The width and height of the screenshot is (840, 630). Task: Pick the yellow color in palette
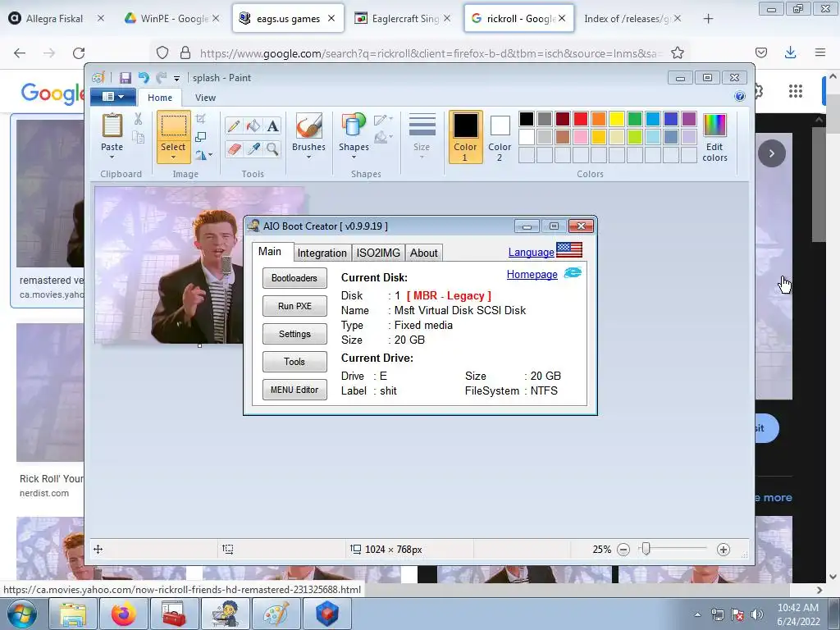[617, 118]
